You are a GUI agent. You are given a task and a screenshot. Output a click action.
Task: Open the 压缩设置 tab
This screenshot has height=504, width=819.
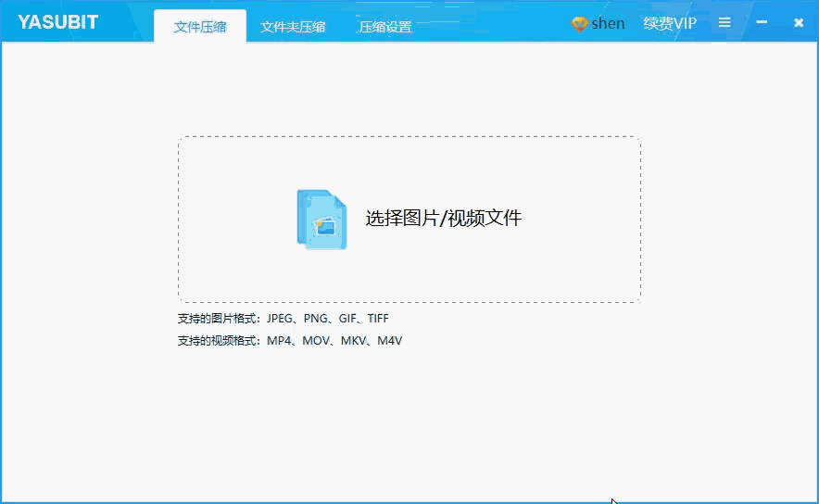click(x=385, y=27)
